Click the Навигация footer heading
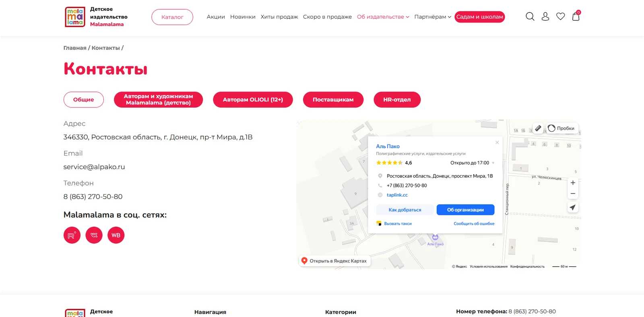Viewport: 644px width, 317px height. coord(210,312)
